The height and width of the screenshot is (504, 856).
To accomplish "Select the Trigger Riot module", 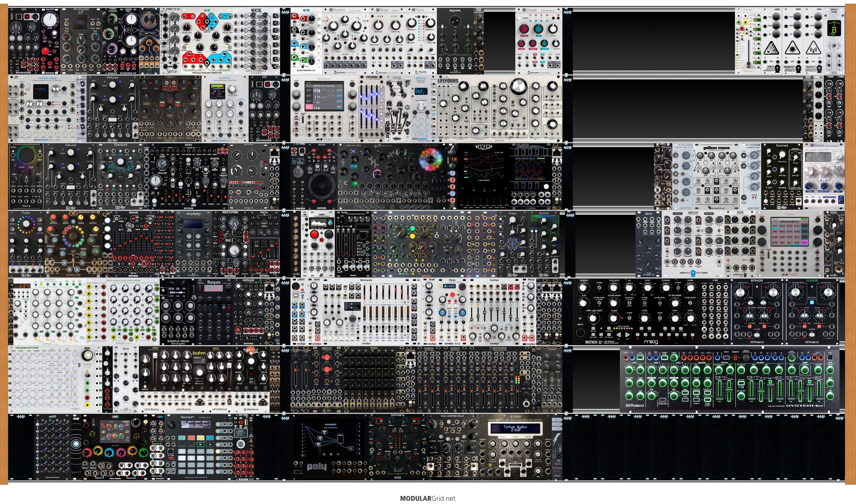I will (x=50, y=312).
